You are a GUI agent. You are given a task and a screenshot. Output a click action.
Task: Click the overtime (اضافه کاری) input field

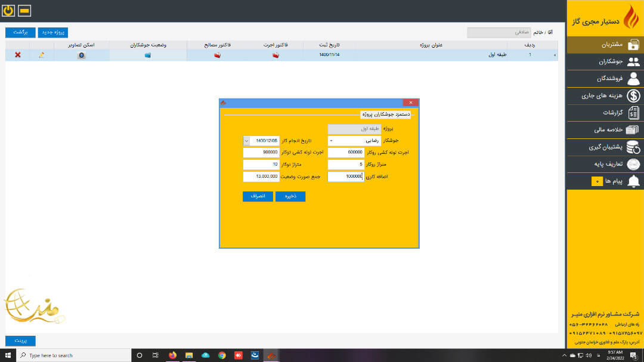346,177
